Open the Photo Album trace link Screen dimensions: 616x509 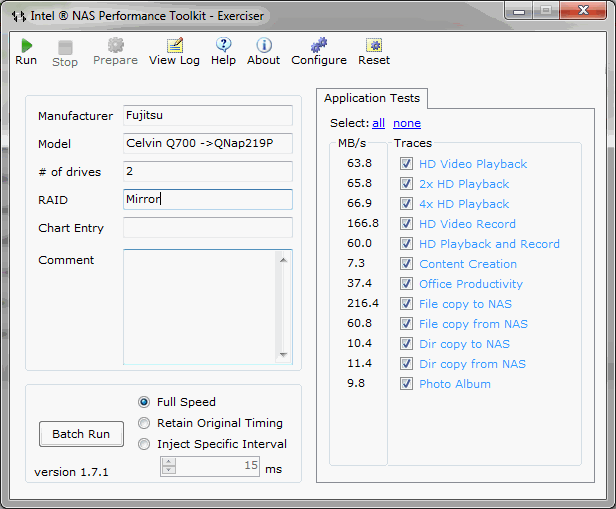[x=455, y=384]
